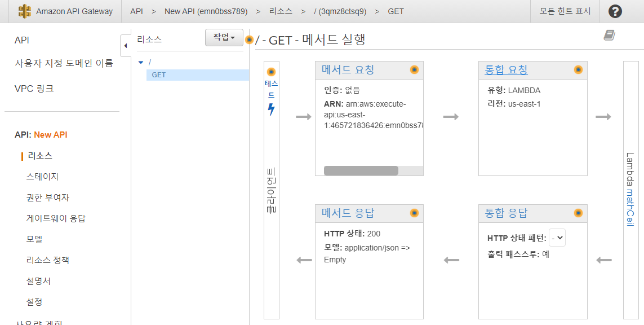Screen dimensions: 644x325
Task: Click the 리소스 breadcrumb link
Action: click(281, 11)
